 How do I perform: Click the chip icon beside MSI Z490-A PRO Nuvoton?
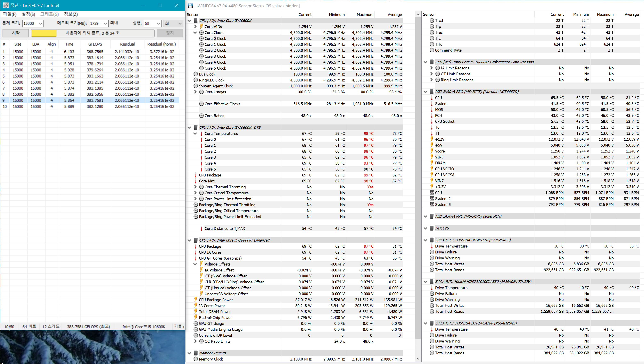(432, 92)
